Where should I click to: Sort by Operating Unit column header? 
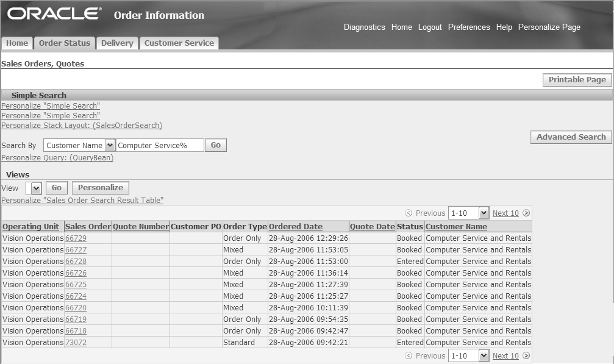(30, 226)
